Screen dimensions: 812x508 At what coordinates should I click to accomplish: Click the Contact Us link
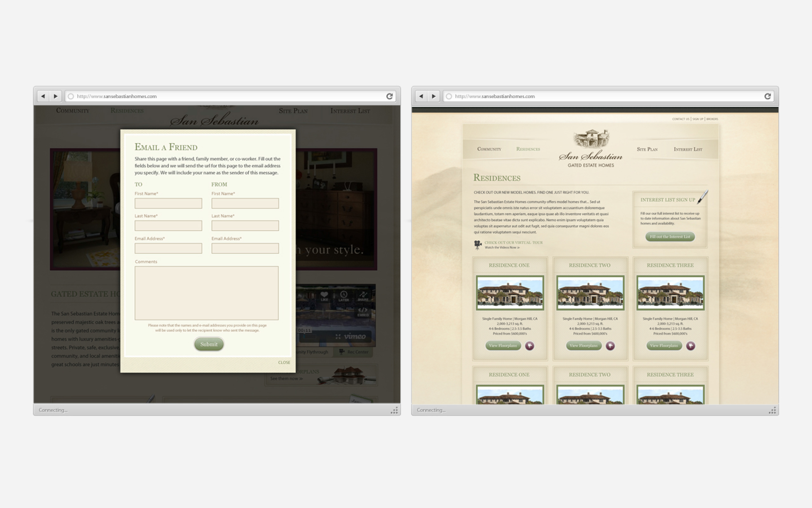(681, 119)
